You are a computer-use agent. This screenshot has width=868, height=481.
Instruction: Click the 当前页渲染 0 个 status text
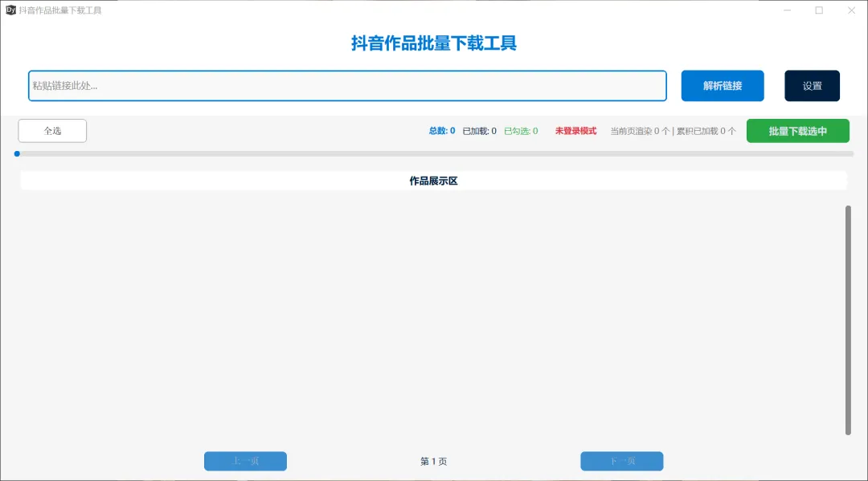(640, 131)
